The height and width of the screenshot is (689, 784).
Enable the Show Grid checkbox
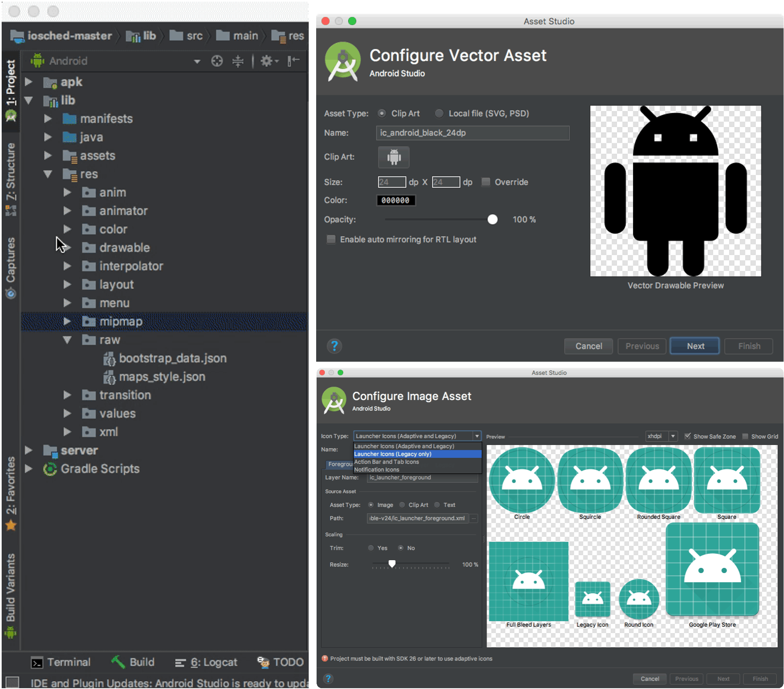pos(745,436)
